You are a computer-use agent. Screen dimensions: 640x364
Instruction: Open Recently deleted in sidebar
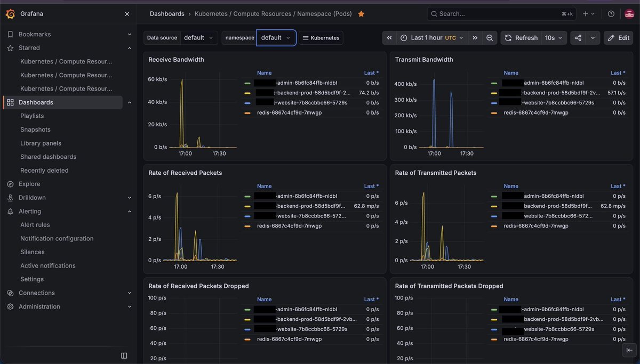(44, 171)
